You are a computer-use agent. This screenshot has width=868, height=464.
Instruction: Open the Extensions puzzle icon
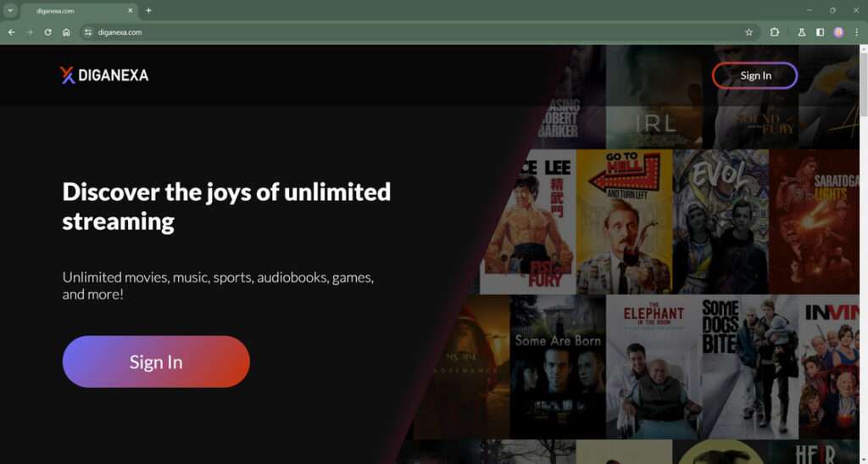point(775,32)
